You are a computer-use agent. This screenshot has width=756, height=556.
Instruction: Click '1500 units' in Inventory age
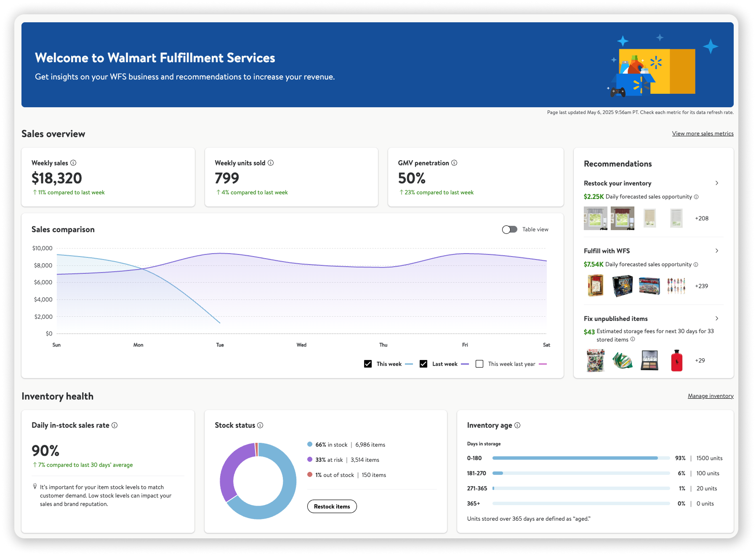click(x=709, y=458)
